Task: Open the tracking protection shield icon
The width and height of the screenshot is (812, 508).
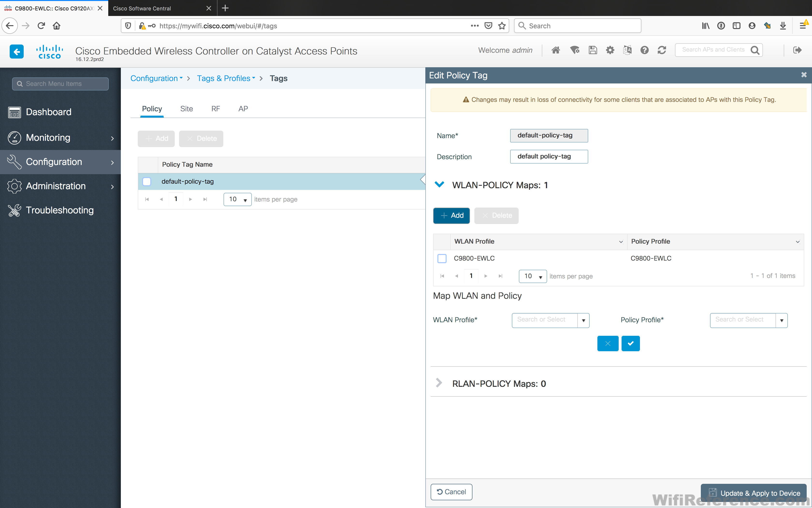Action: [x=128, y=26]
